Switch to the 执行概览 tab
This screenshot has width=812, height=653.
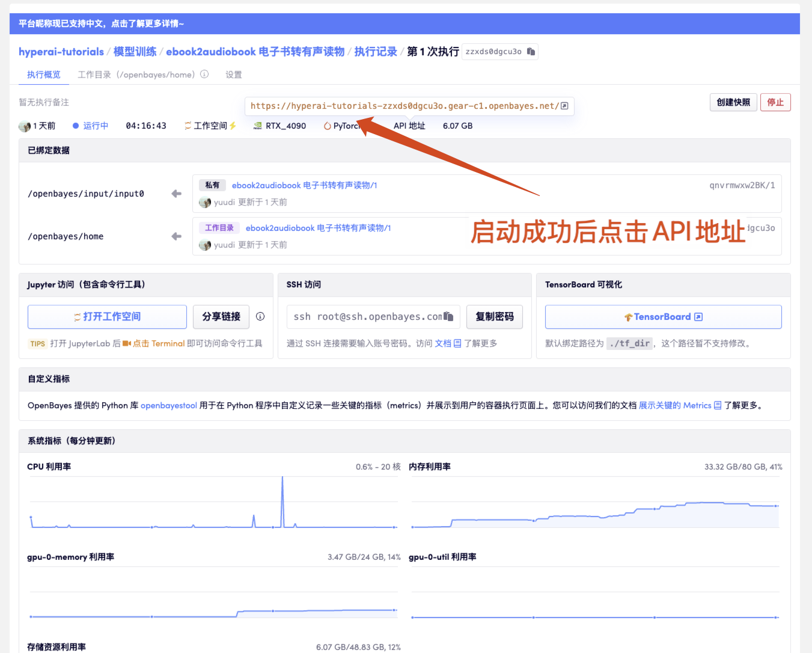(x=43, y=75)
